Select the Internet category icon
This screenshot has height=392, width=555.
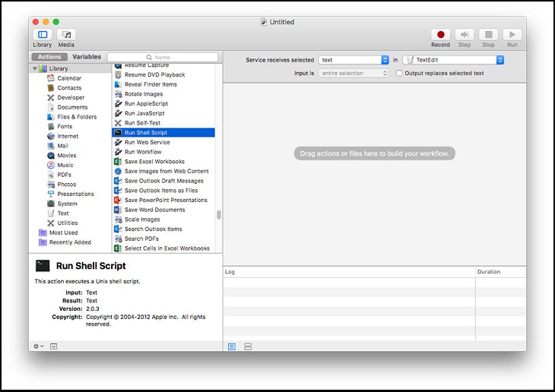[51, 136]
